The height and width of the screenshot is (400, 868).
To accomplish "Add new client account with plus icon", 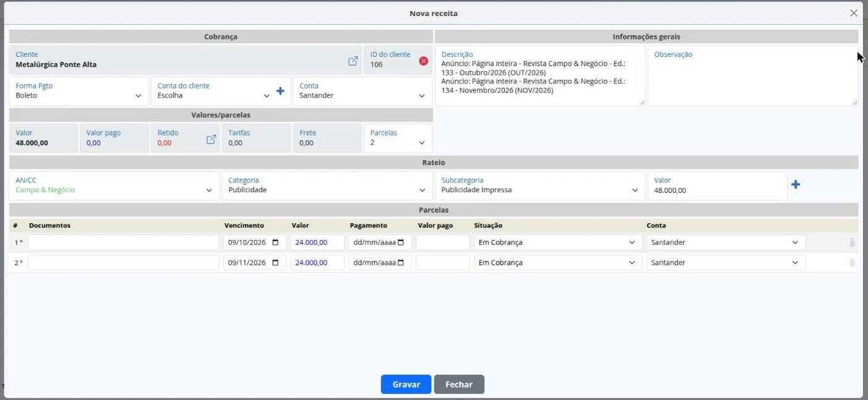I will pos(280,91).
